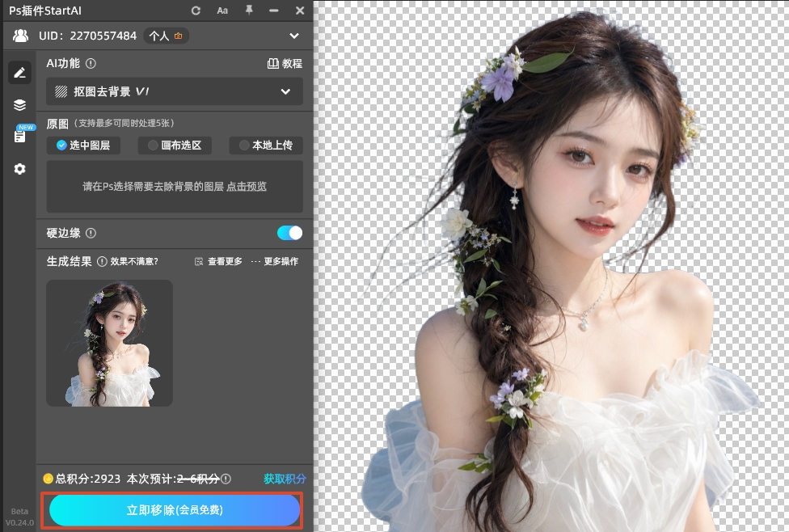Select the generated result thumbnail
The width and height of the screenshot is (789, 532).
[x=109, y=344]
